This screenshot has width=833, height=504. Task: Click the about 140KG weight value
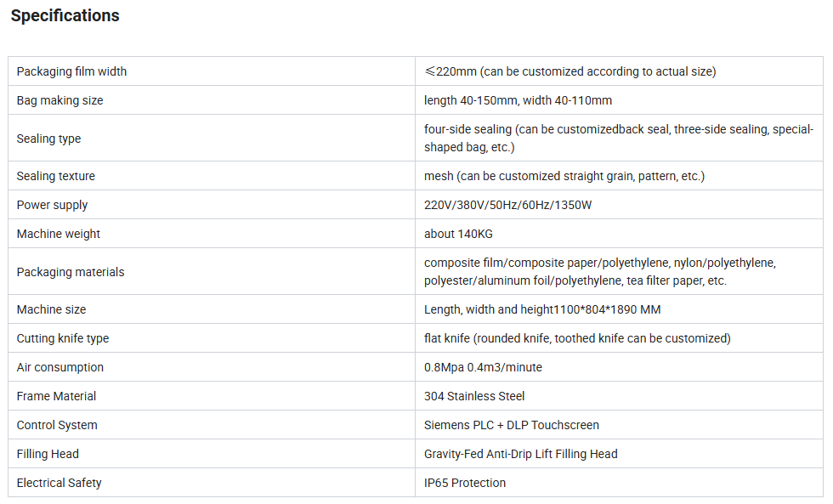(458, 234)
